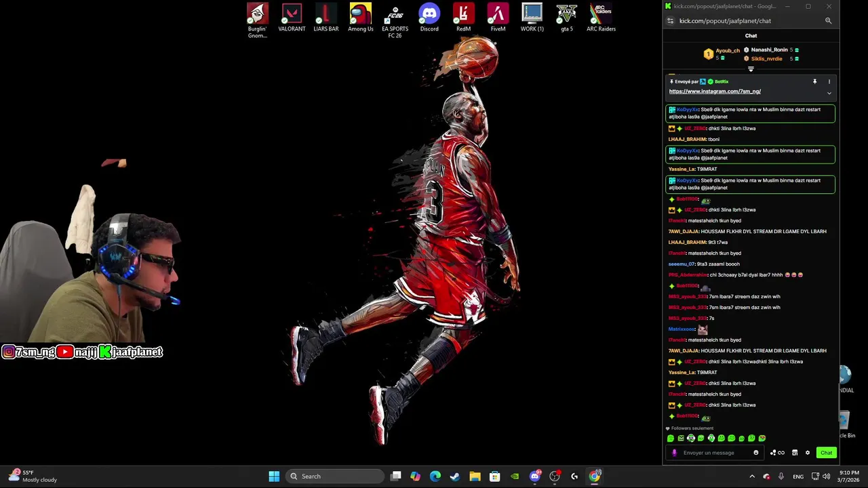Click the message input field in chat
Viewport: 868px width, 488px height.
tap(716, 453)
